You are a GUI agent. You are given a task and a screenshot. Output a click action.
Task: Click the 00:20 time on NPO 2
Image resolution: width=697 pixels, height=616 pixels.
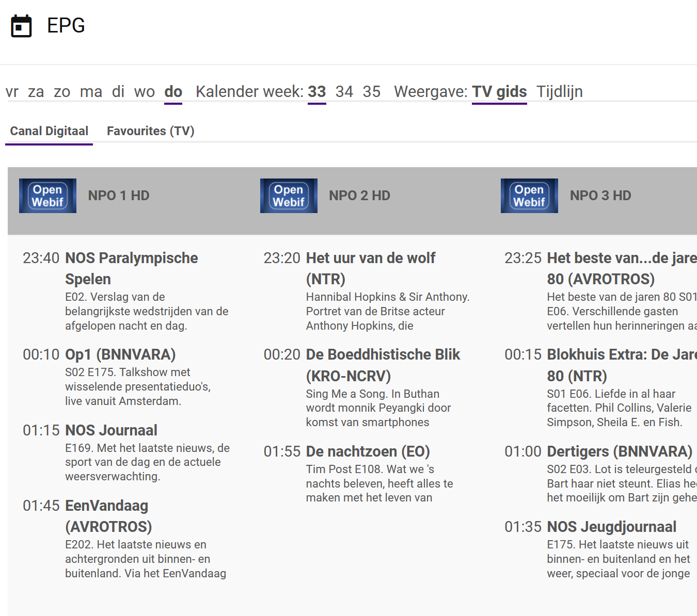[282, 355]
